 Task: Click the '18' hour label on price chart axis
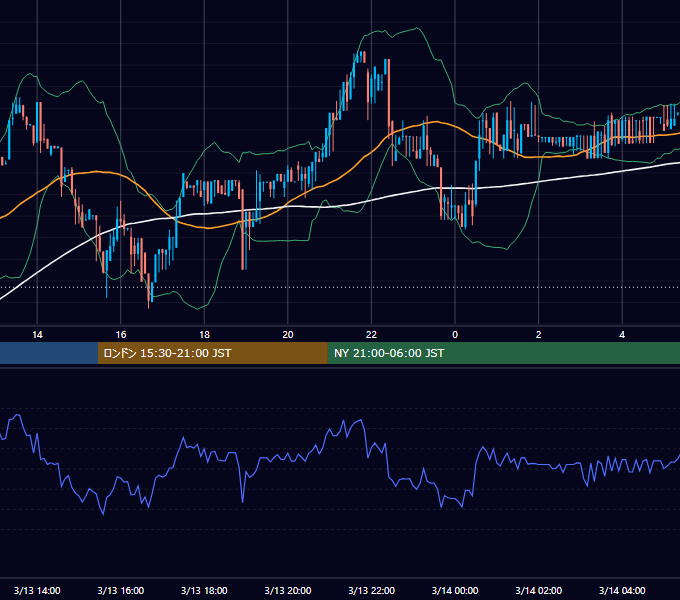pyautogui.click(x=204, y=335)
